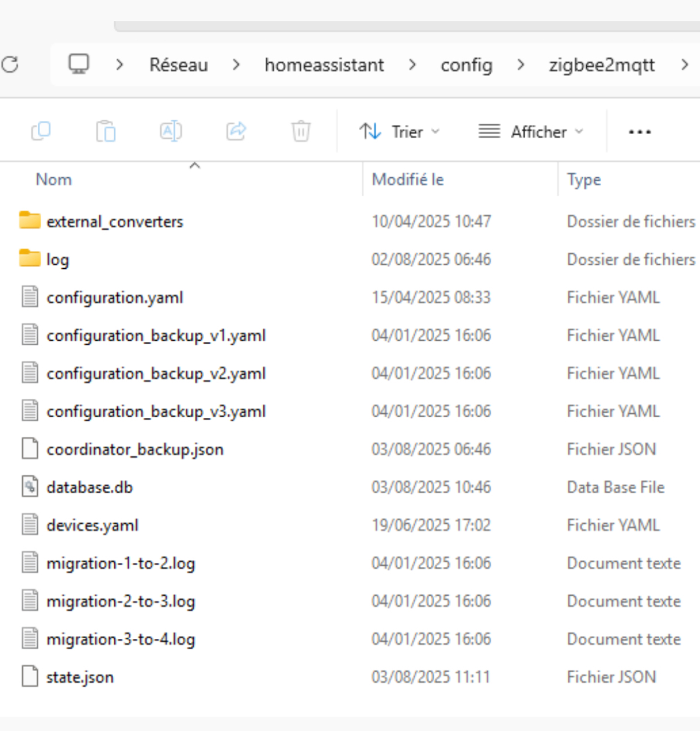Image resolution: width=700 pixels, height=731 pixels.
Task: Select folder name external_converters
Action: tap(115, 222)
